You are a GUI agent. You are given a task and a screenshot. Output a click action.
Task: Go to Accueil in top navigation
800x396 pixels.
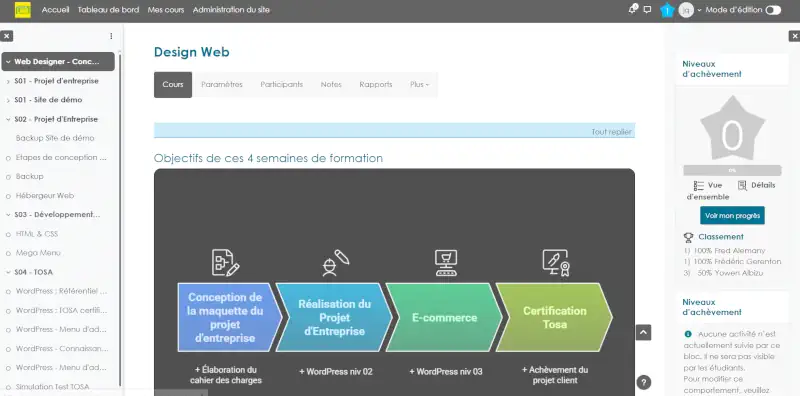(56, 10)
